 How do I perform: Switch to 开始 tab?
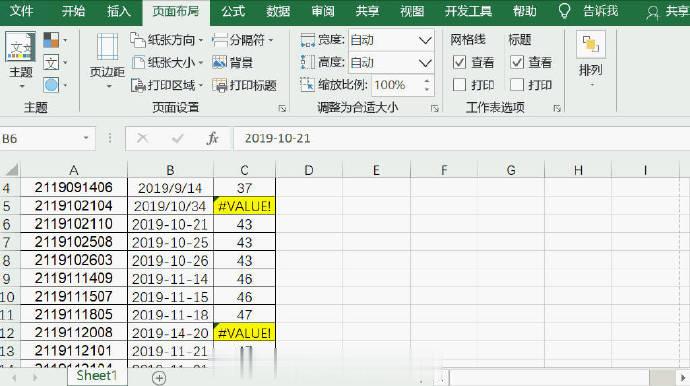[x=73, y=11]
